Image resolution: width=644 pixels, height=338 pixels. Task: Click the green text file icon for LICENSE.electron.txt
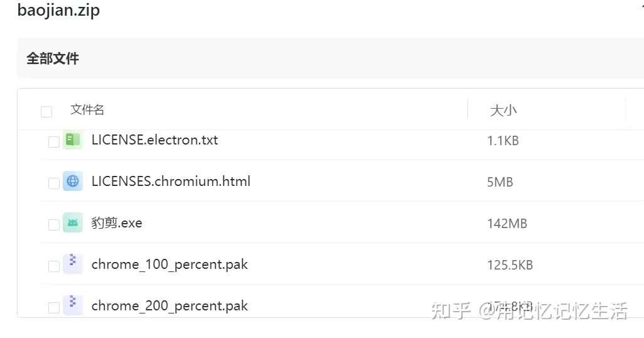tap(73, 140)
